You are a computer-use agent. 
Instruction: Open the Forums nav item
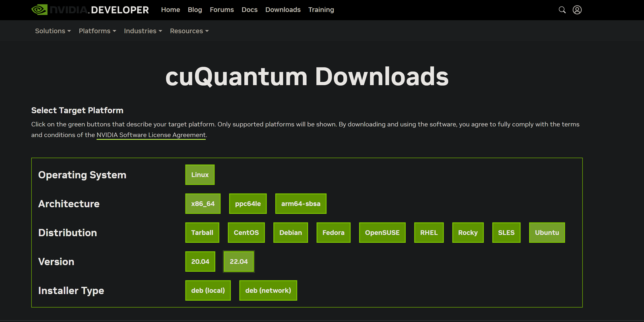(x=221, y=10)
